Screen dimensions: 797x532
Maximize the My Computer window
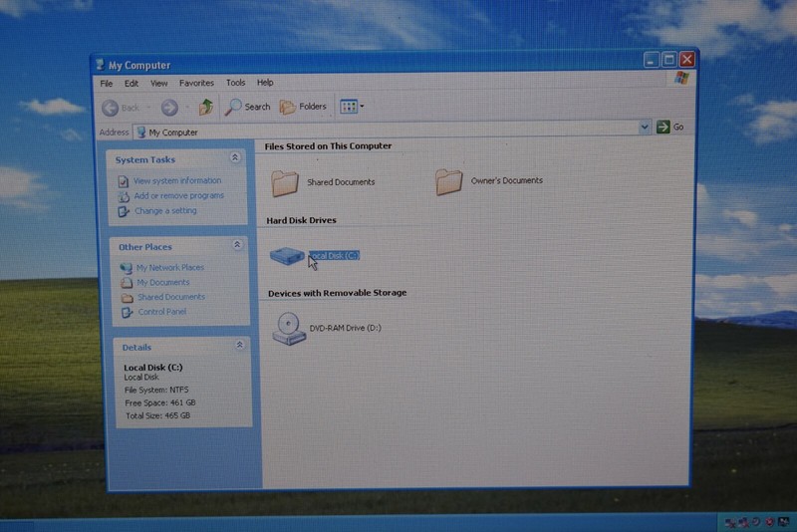[x=668, y=60]
